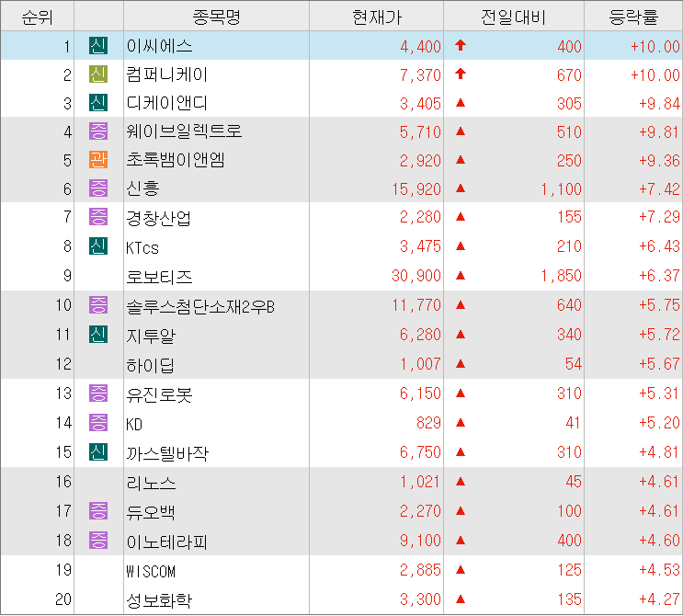Click the change value 1,850

[561, 275]
